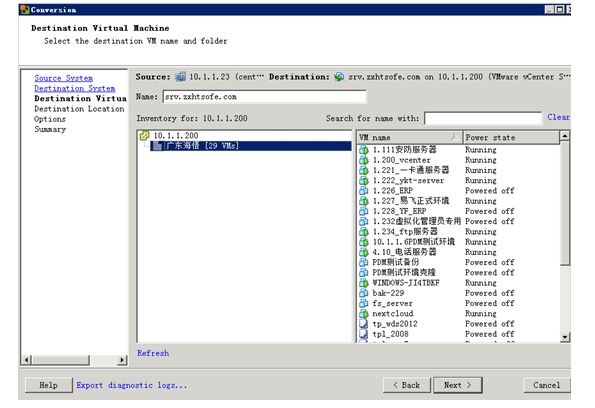Image resolution: width=595 pixels, height=408 pixels.
Task: Open the Source System step
Action: coord(63,78)
